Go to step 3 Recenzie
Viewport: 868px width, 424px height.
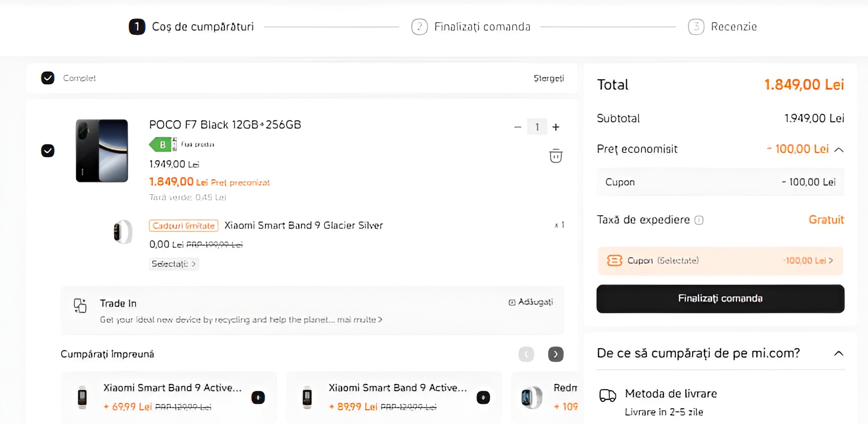coord(722,26)
